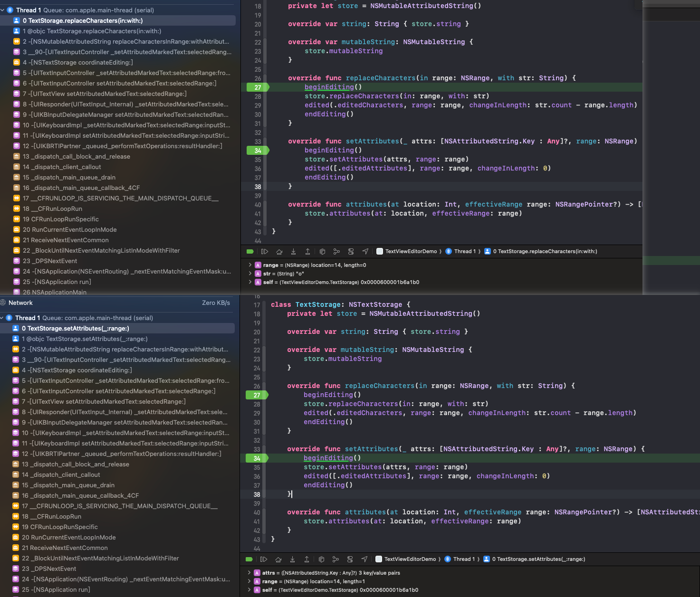Expand the attrs variable disclosure arrow
The width and height of the screenshot is (700, 597).
249,573
